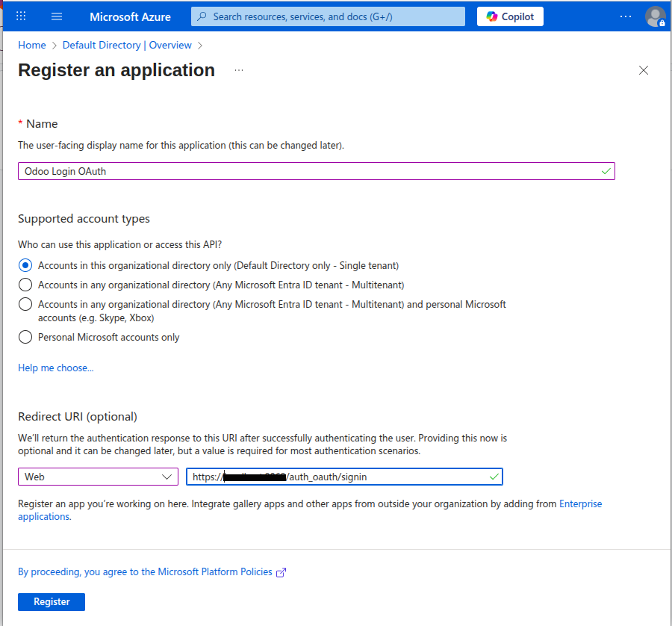Select Multitenant and personal Microsoft accounts option

[25, 304]
